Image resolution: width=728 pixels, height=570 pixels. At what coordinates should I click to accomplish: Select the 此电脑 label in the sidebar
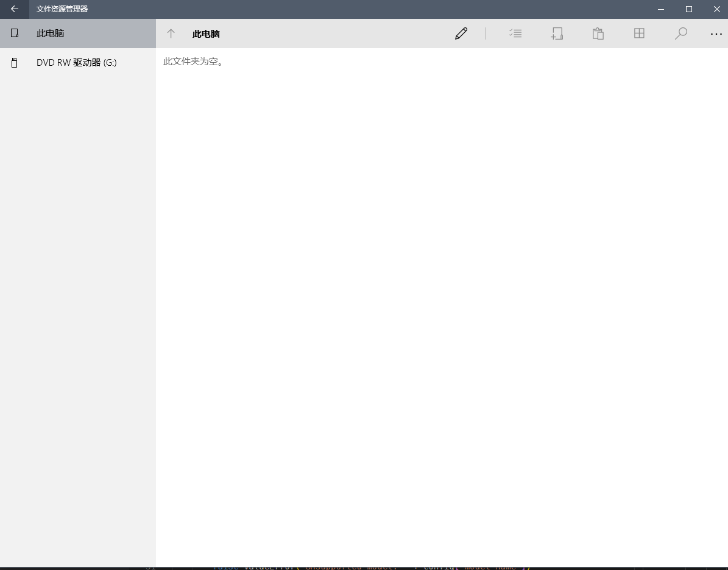click(51, 33)
